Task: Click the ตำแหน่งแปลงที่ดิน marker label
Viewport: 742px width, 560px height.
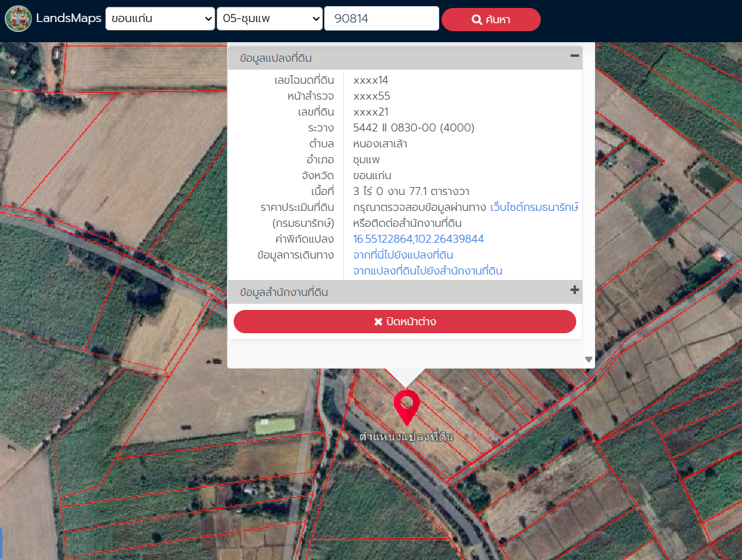Action: coord(406,437)
